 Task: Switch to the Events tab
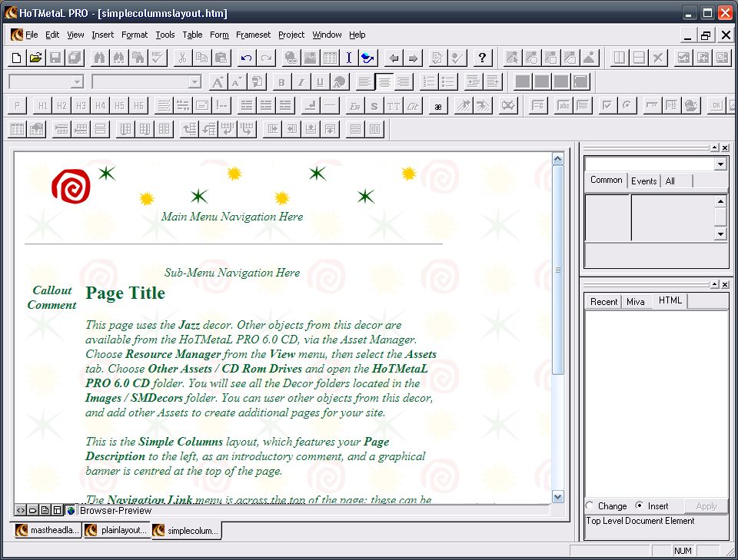coord(643,181)
